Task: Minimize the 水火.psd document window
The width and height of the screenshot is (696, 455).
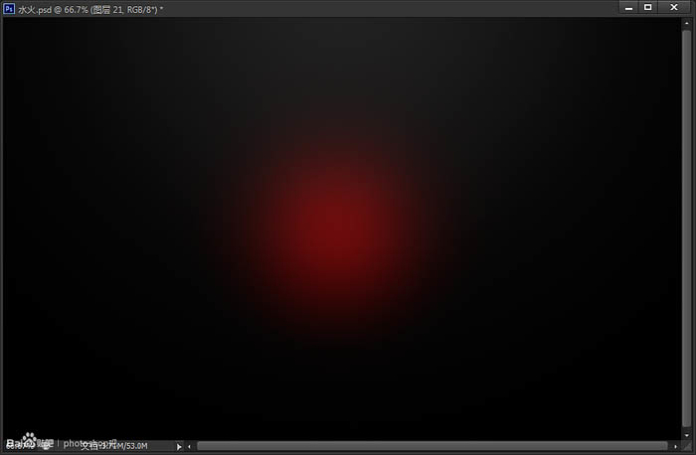Action: click(629, 8)
